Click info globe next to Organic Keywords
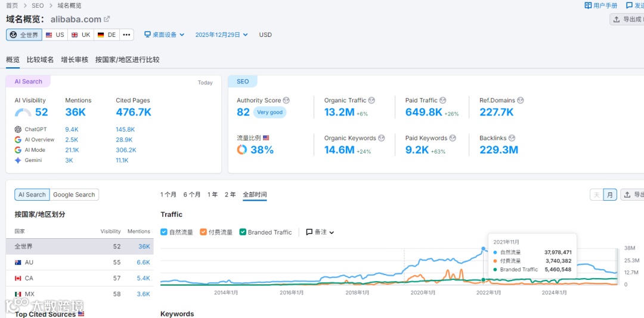 tap(382, 138)
